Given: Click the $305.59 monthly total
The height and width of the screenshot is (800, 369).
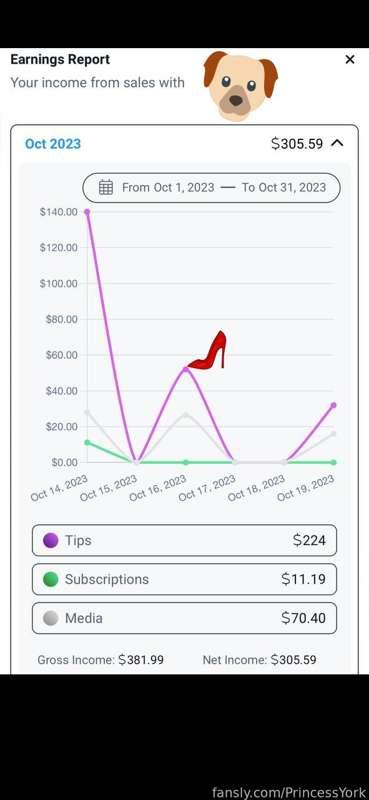Looking at the screenshot, I should (297, 144).
